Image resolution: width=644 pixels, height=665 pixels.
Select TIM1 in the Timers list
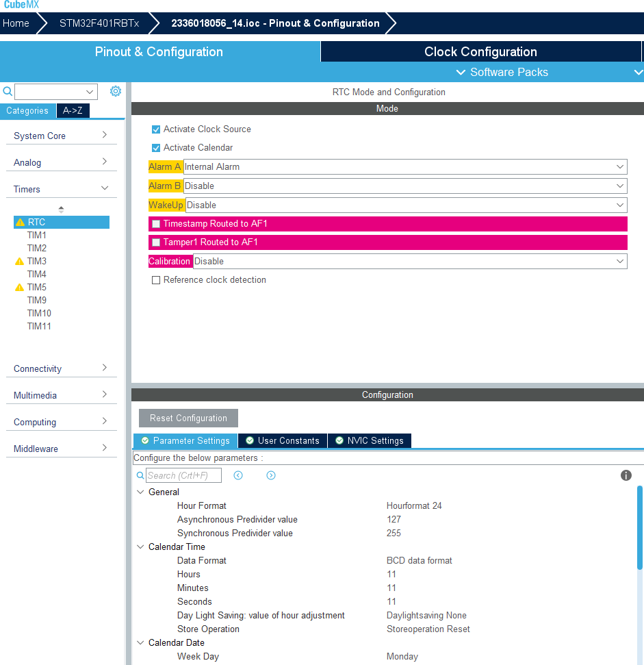pyautogui.click(x=37, y=235)
